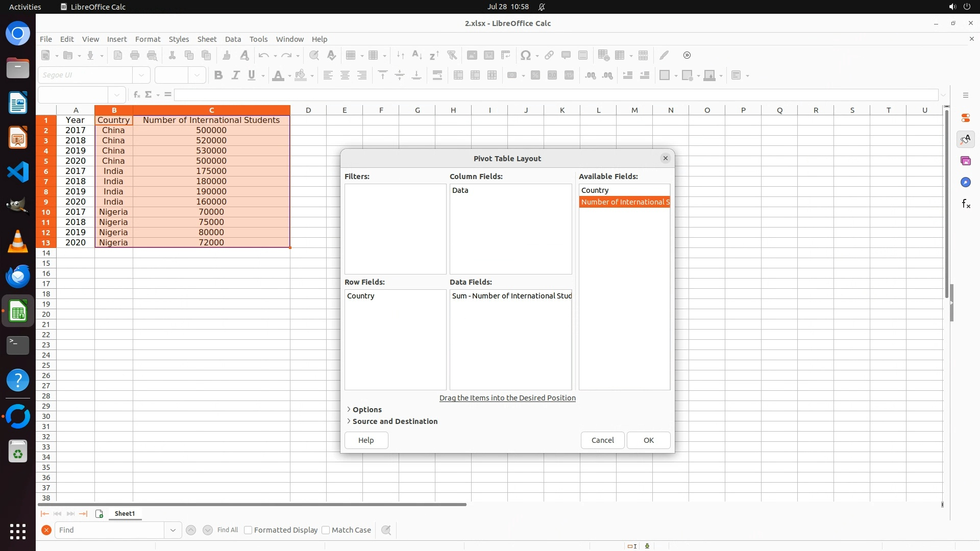Expand the Options section
Image resolution: width=980 pixels, height=551 pixels.
pos(366,410)
